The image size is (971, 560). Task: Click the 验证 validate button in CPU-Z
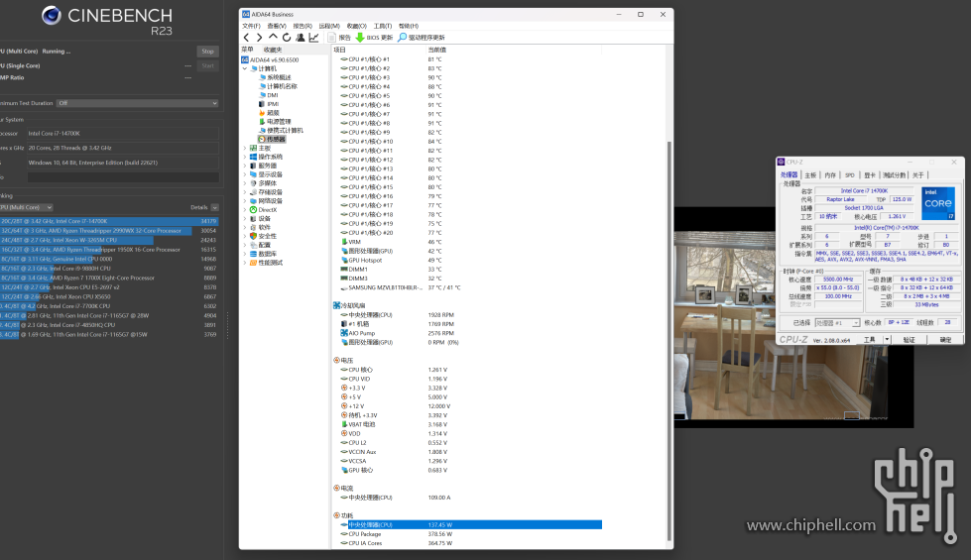pos(909,340)
